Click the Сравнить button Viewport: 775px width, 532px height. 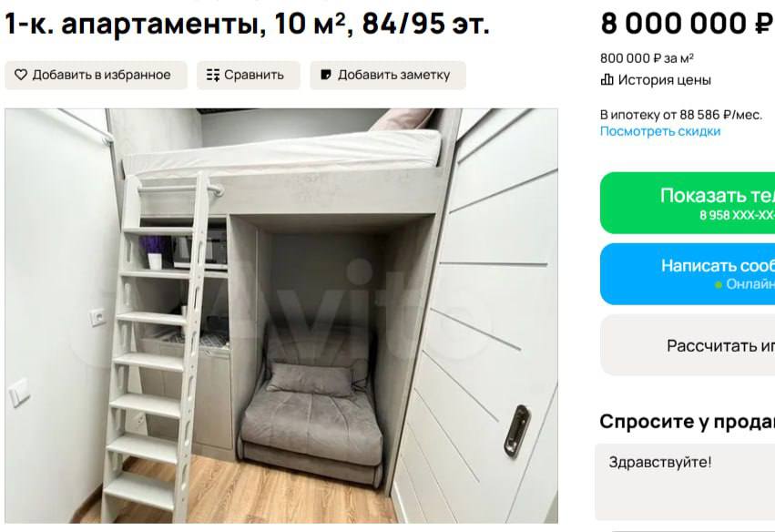click(248, 75)
